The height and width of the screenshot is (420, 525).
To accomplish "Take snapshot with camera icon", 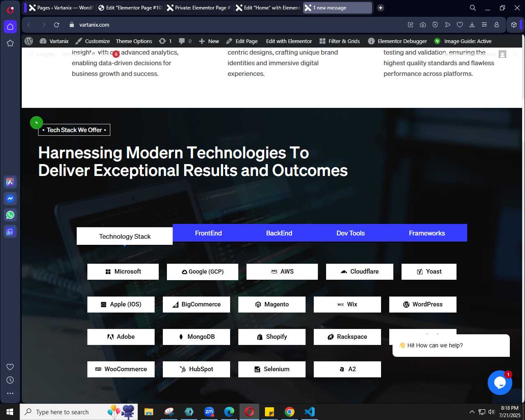I will (x=423, y=25).
